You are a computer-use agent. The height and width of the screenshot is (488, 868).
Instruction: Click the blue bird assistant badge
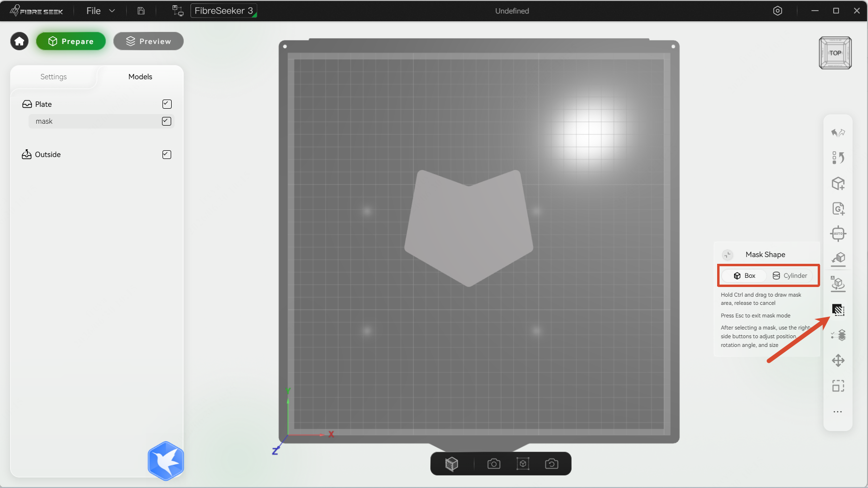click(x=166, y=461)
